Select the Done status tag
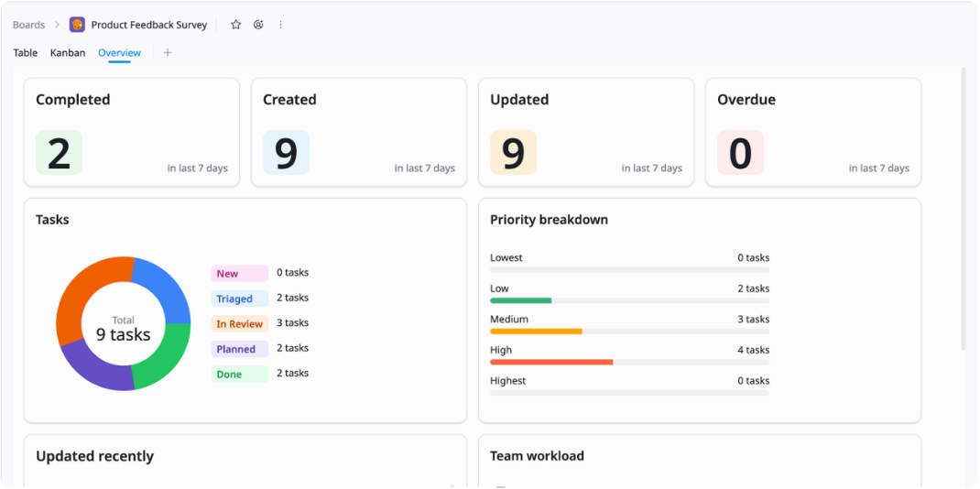The height and width of the screenshot is (489, 980). point(239,374)
